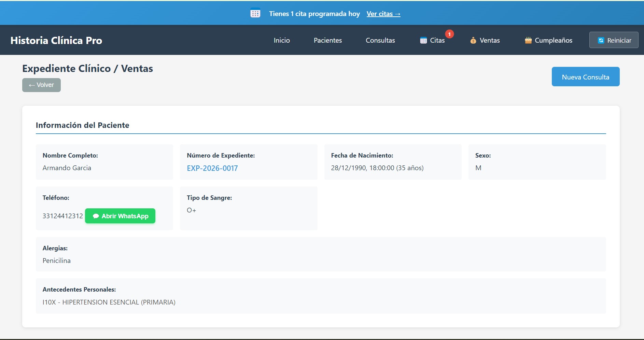Click the Historia Clínica Pro logo title
Screen dimensions: 644x340
pos(56,40)
